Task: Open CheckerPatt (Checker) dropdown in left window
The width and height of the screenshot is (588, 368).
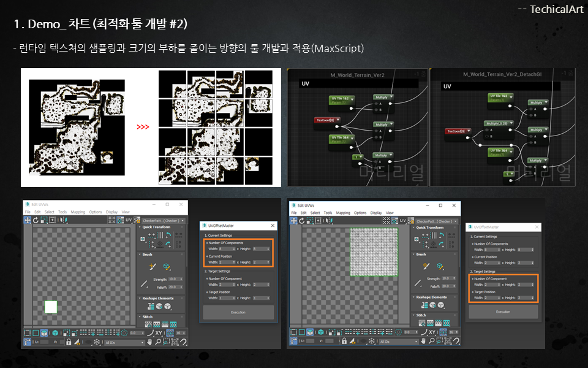Action: [163, 221]
